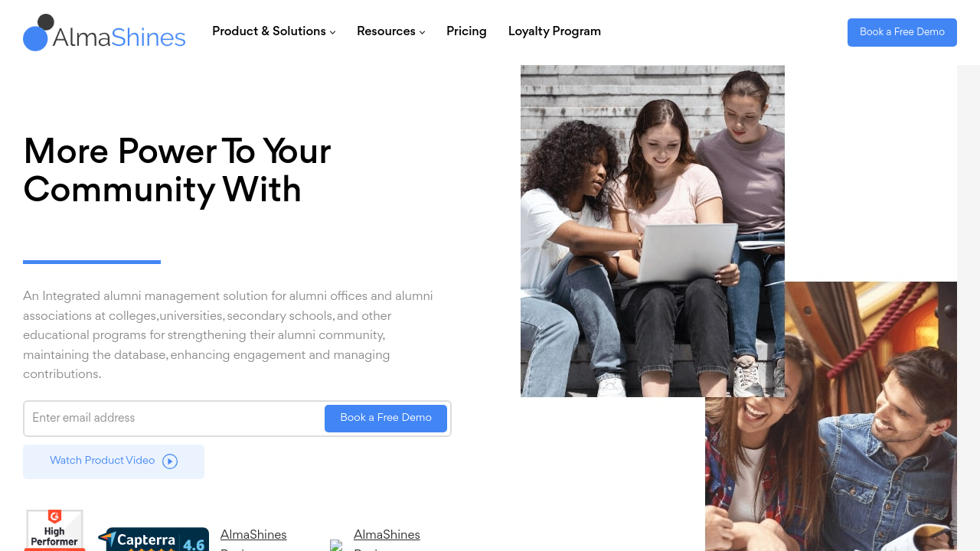980x551 pixels.
Task: Open the G2 High Performer badge
Action: pos(54,530)
